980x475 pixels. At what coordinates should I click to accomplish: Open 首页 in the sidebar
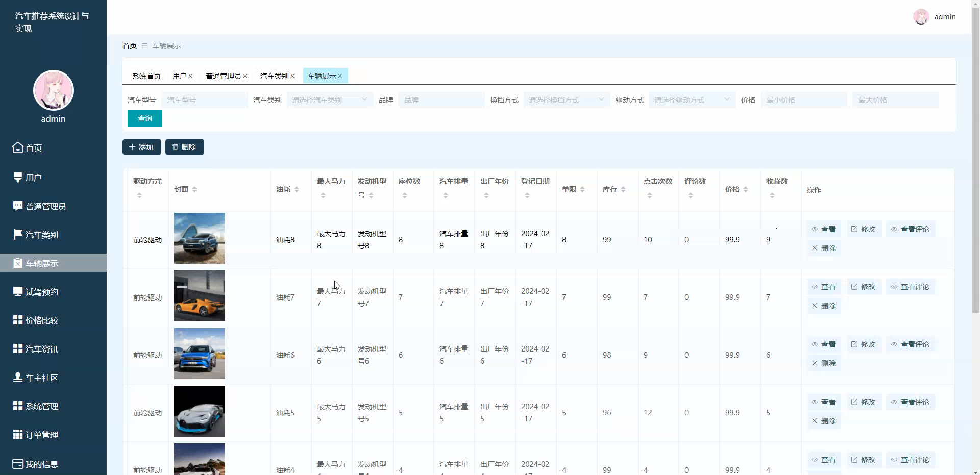pyautogui.click(x=53, y=148)
